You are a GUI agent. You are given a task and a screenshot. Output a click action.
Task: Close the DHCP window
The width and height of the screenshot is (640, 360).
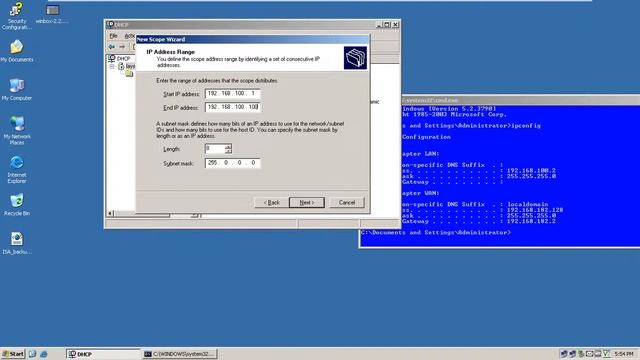(395, 24)
